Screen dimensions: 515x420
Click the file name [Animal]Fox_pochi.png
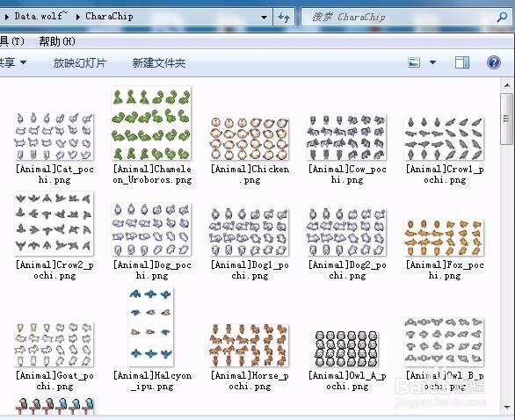click(x=445, y=271)
